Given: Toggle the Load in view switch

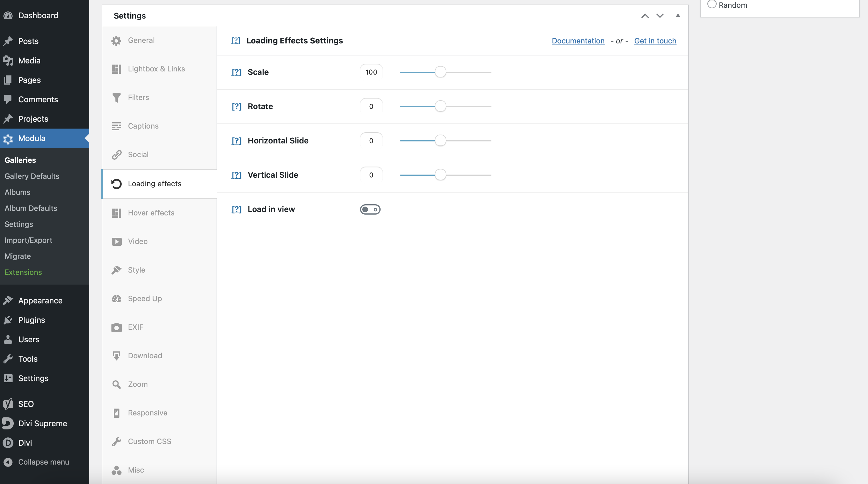Looking at the screenshot, I should point(370,209).
